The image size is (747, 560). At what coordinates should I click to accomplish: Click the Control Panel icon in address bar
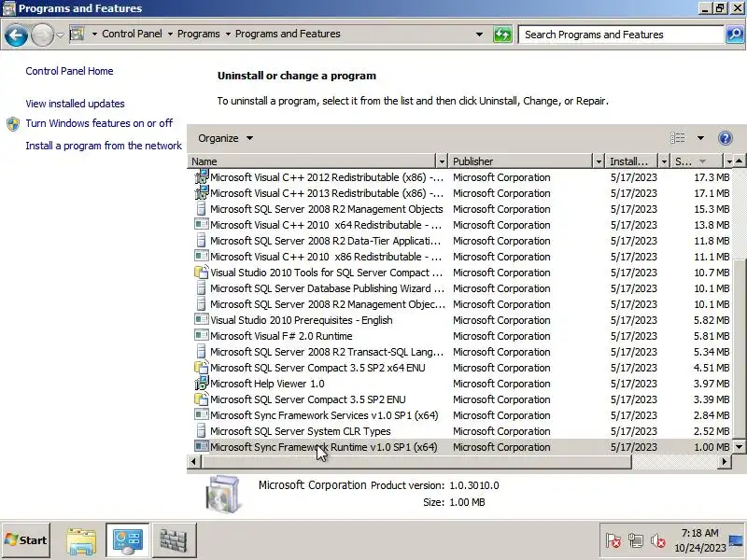[77, 35]
